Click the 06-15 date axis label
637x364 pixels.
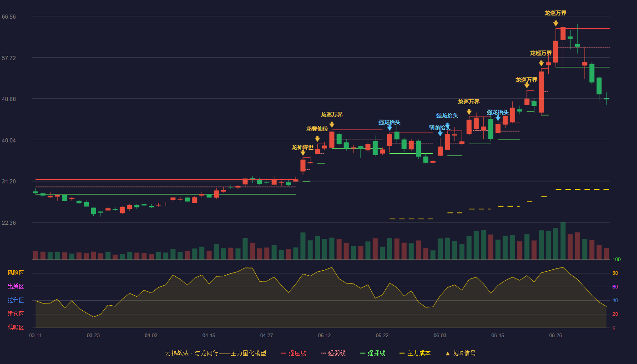coord(498,335)
